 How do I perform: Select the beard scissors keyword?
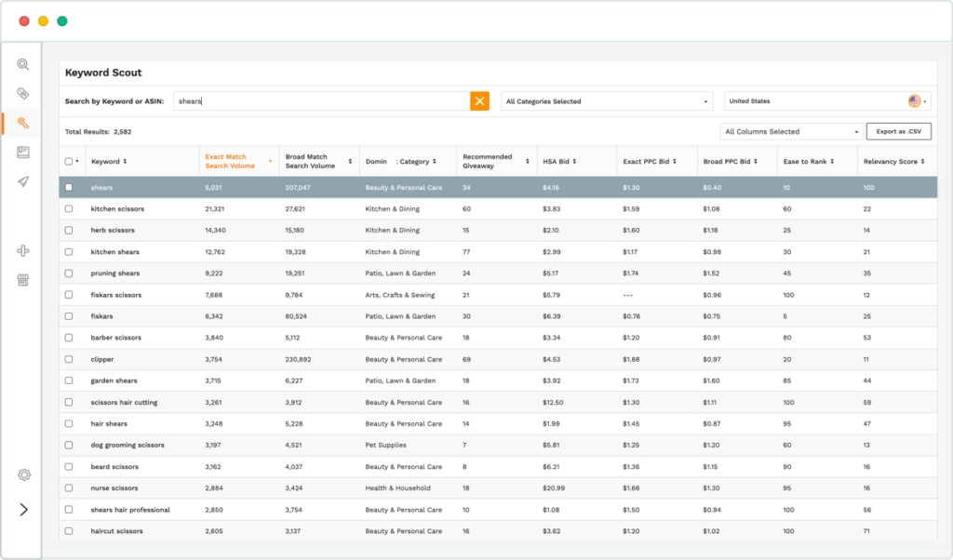(114, 467)
